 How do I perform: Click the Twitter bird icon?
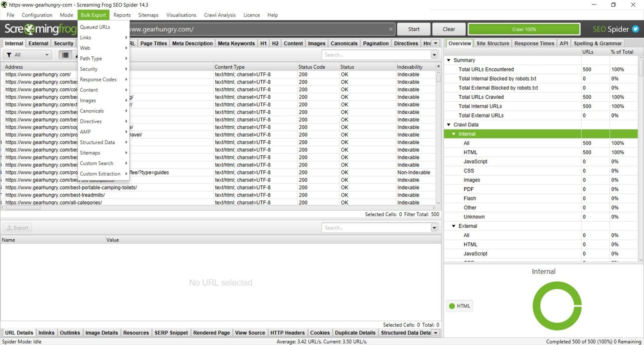click(x=636, y=29)
